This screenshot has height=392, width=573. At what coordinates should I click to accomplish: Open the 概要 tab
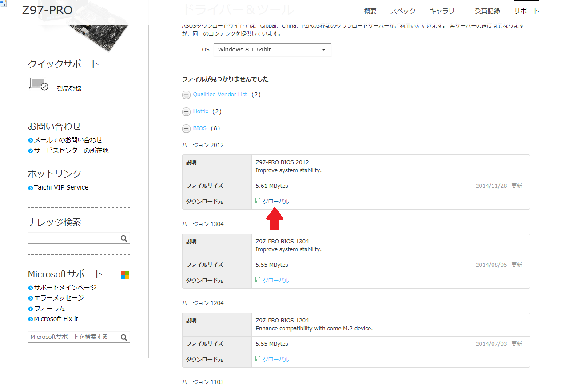370,11
